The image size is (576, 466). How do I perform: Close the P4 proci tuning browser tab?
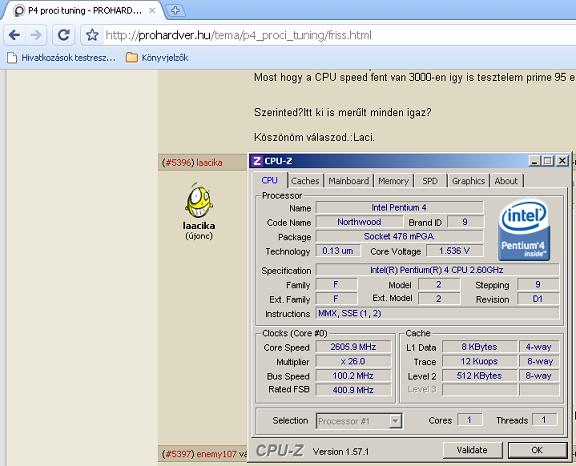pos(152,11)
